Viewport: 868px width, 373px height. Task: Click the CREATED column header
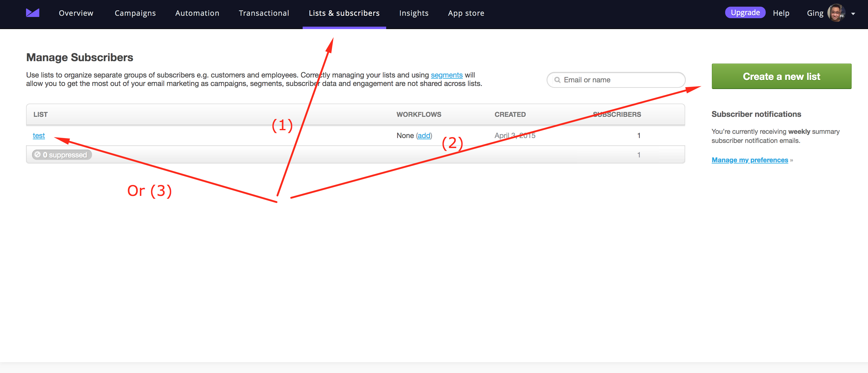click(x=510, y=114)
